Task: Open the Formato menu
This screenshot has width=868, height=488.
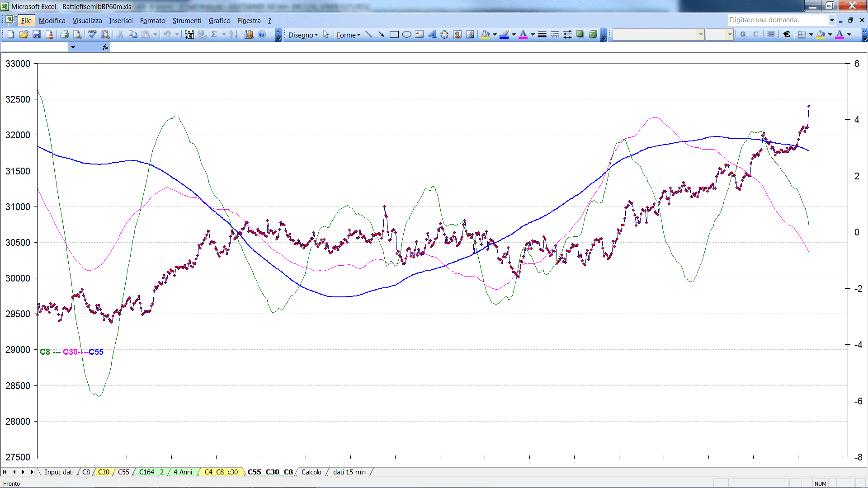Action: tap(152, 20)
